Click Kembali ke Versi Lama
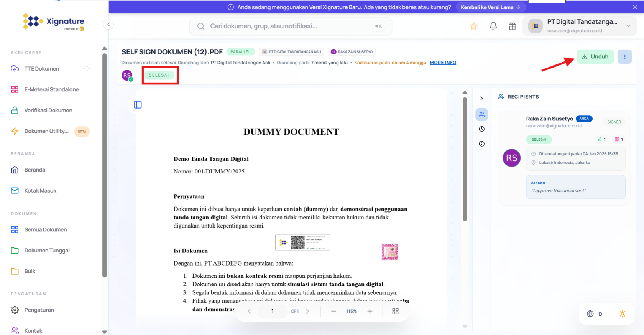The image size is (644, 335). pyautogui.click(x=490, y=7)
